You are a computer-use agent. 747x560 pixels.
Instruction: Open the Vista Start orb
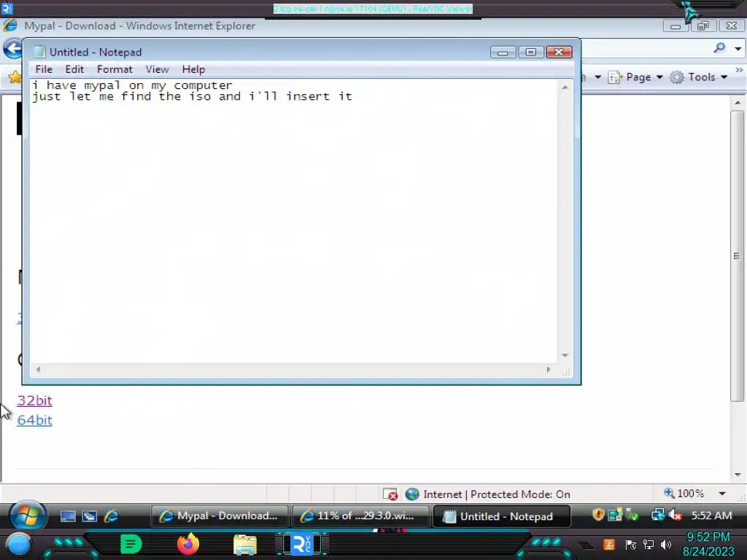coord(27,516)
